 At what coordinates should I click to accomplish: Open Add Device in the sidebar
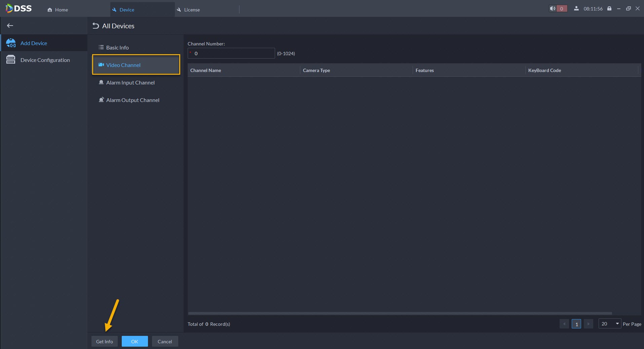pyautogui.click(x=34, y=43)
